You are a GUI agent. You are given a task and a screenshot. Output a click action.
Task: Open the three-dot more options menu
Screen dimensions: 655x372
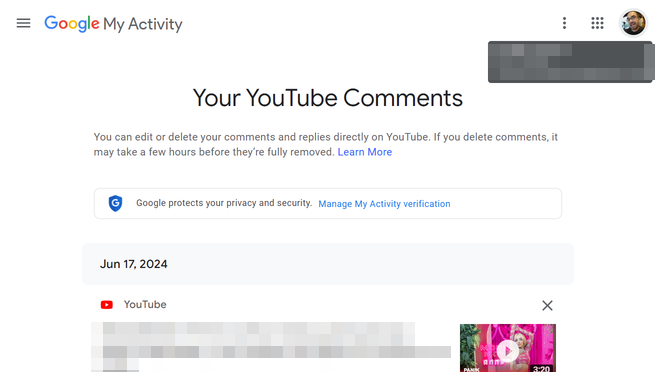tap(564, 23)
